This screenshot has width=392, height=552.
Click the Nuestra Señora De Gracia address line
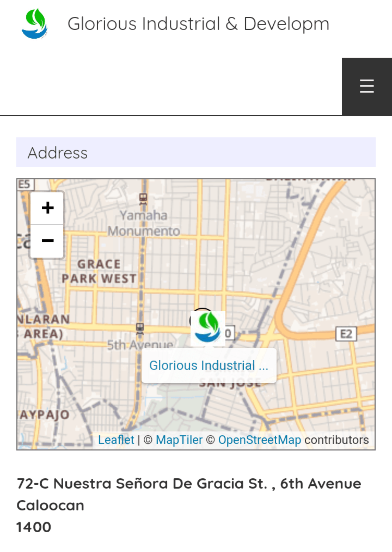tap(189, 483)
